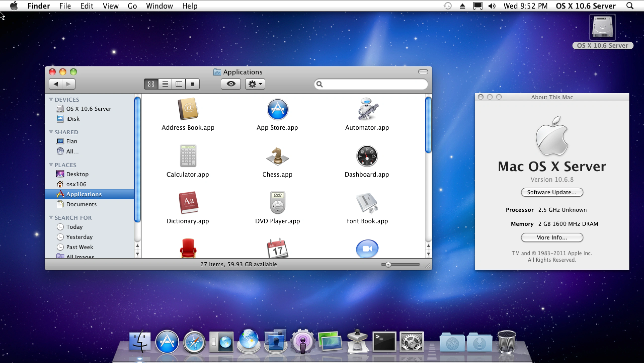The image size is (644, 363).
Task: Click More Info in About This Mac
Action: pos(552,237)
